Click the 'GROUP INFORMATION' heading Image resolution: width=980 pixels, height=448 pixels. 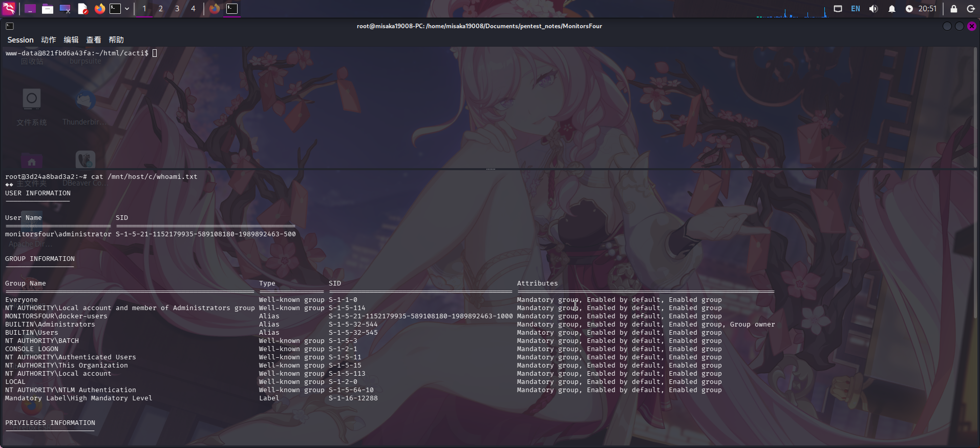[40, 259]
